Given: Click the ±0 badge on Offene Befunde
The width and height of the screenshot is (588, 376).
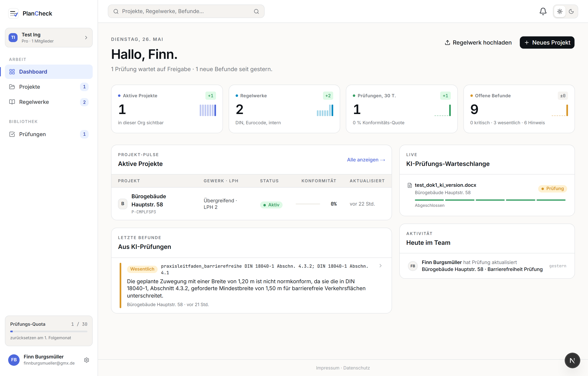Looking at the screenshot, I should click(563, 96).
